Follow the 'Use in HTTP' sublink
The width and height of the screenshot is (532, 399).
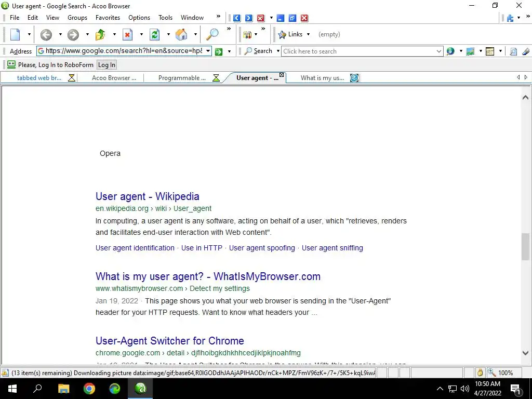(x=202, y=248)
